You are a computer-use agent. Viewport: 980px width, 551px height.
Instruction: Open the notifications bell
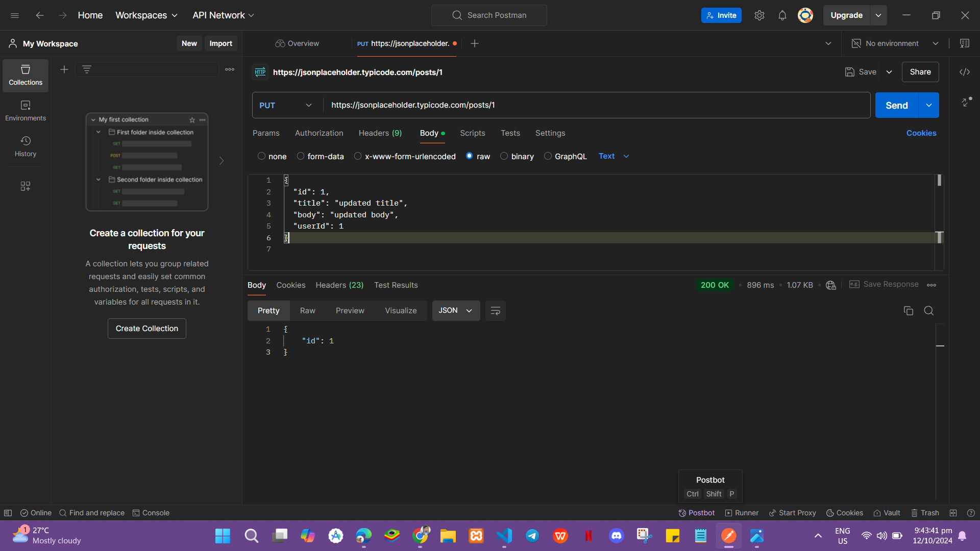[x=782, y=15]
